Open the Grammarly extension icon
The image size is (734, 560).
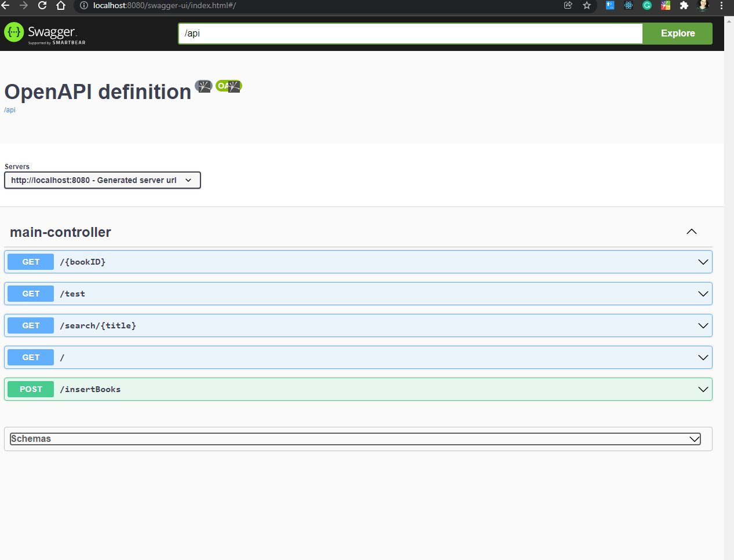647,5
